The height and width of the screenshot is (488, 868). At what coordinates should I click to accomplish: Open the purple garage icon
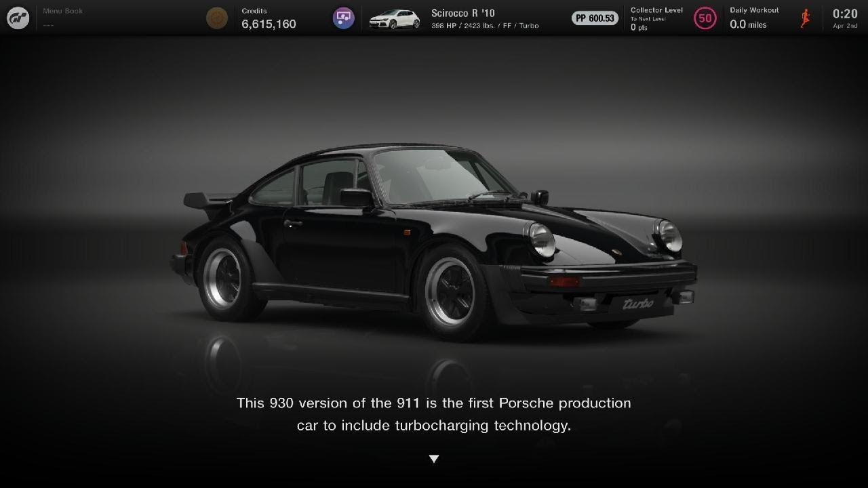point(344,18)
